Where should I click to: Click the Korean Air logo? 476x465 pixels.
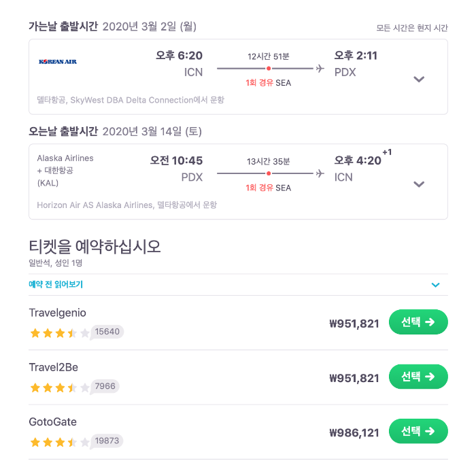pyautogui.click(x=58, y=62)
